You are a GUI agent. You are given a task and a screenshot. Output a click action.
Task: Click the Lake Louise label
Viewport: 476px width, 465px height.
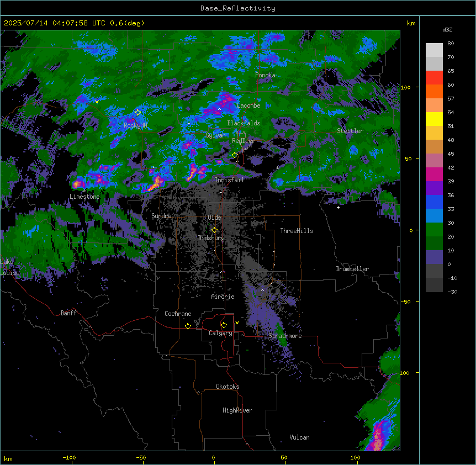tap(10, 267)
